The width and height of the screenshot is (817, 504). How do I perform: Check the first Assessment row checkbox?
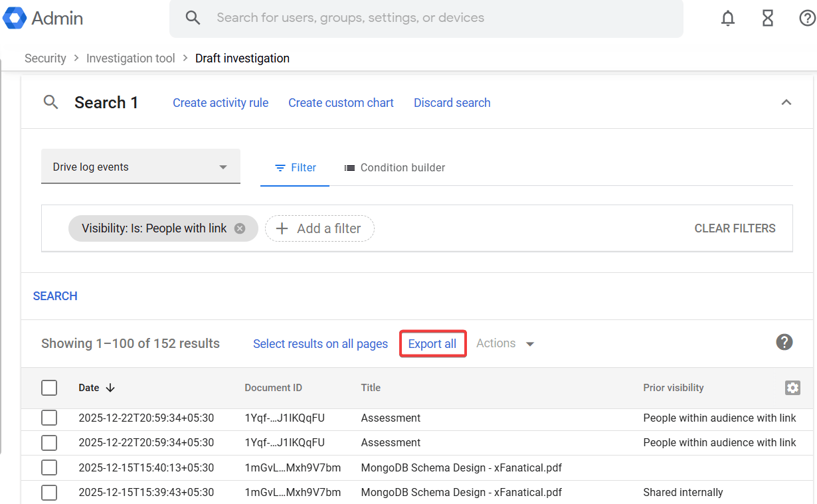click(x=49, y=418)
